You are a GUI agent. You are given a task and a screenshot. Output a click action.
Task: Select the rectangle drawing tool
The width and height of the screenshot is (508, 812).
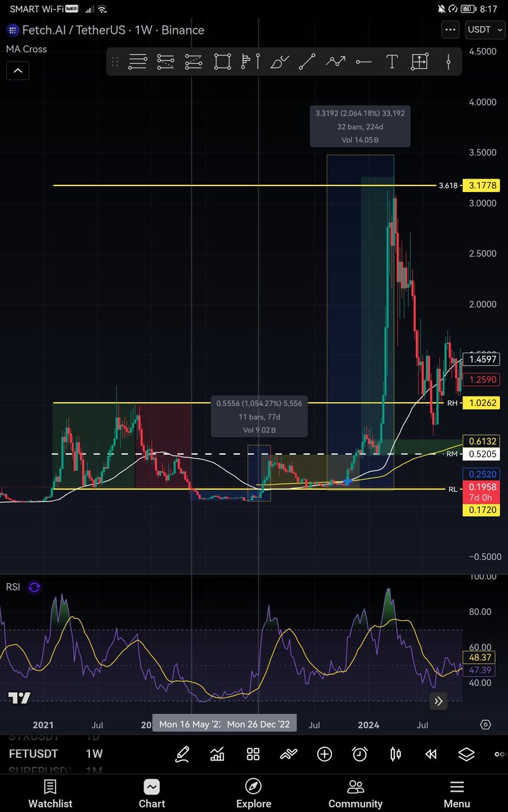(x=222, y=62)
